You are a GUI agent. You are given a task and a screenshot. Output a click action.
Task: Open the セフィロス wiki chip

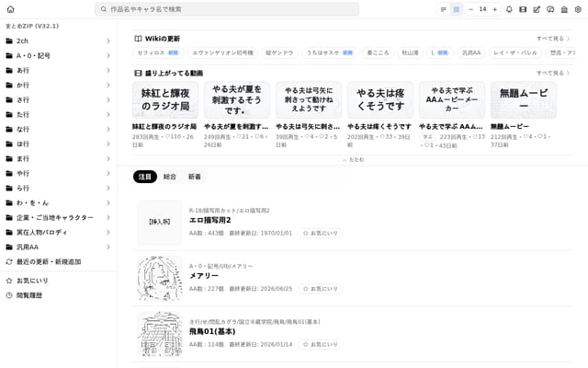coord(158,53)
